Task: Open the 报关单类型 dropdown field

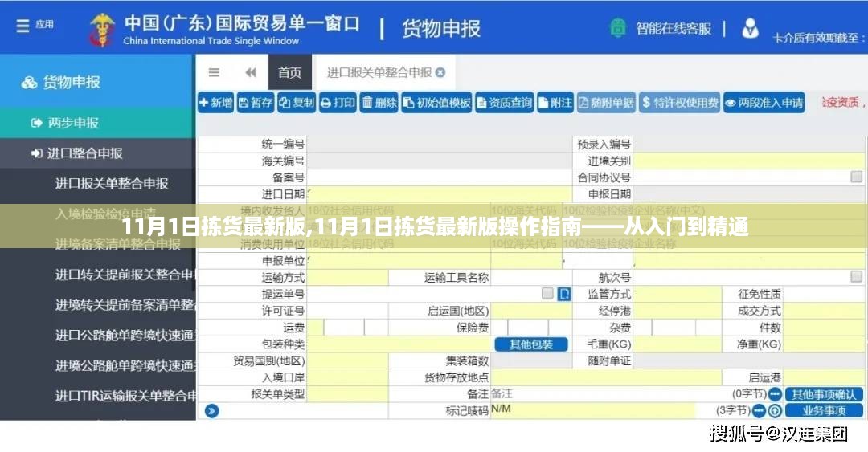Action: (x=347, y=394)
